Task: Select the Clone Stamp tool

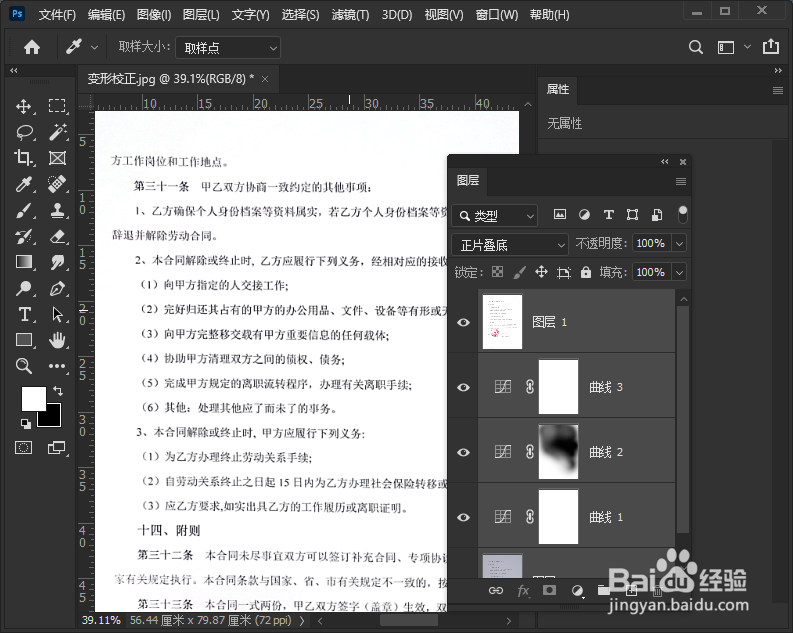Action: pyautogui.click(x=58, y=210)
